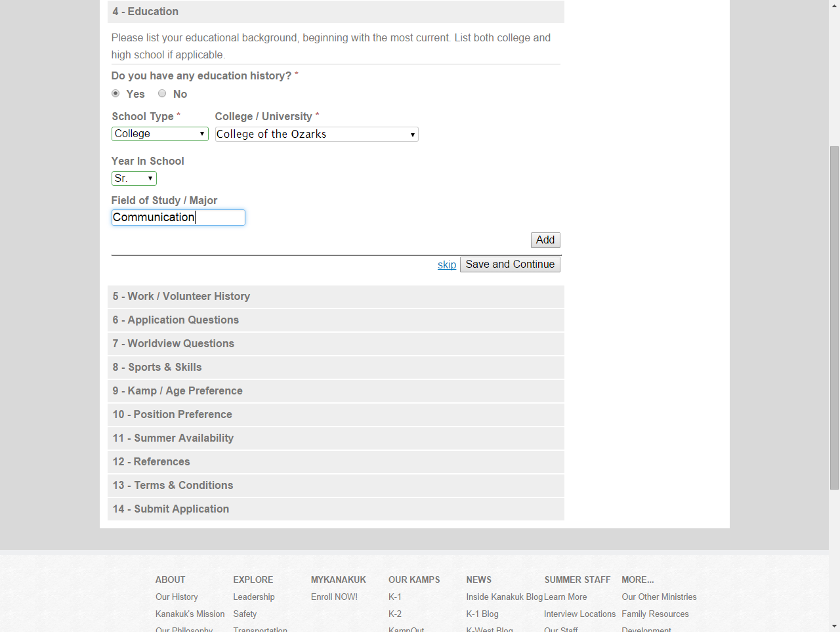Viewport: 840px width, 632px height.
Task: Click Save and Continue button
Action: click(x=510, y=264)
